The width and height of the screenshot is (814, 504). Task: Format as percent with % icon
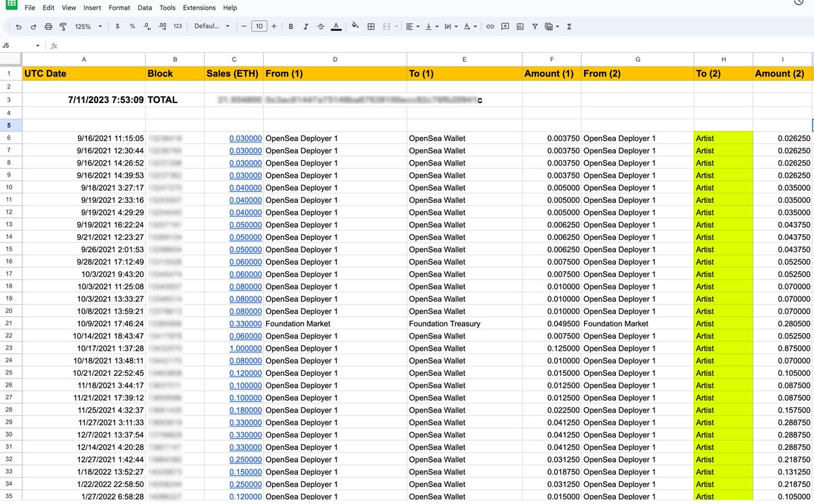coord(132,26)
